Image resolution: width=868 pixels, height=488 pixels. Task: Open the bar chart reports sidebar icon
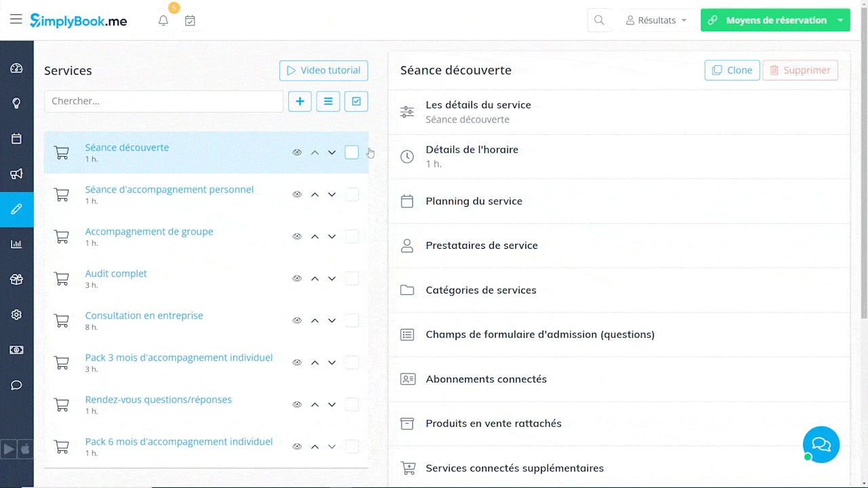[17, 245]
